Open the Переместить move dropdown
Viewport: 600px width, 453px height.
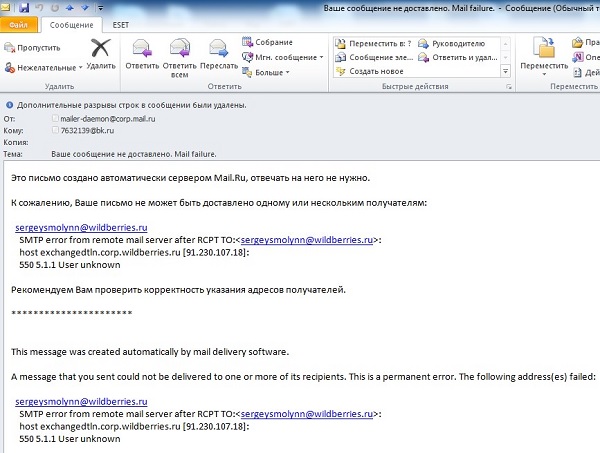(544, 57)
